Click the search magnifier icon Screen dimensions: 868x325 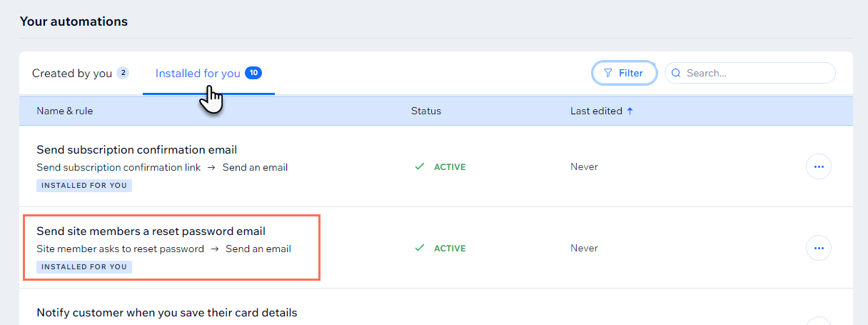point(676,73)
